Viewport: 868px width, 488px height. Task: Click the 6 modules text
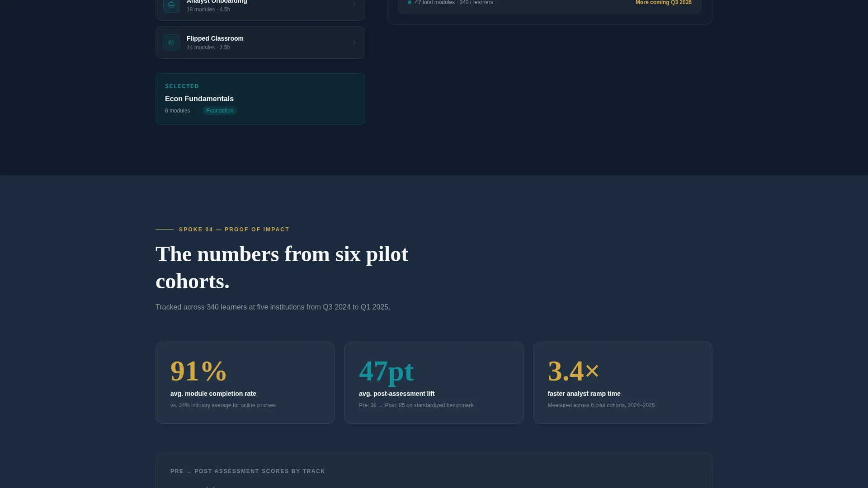(178, 111)
